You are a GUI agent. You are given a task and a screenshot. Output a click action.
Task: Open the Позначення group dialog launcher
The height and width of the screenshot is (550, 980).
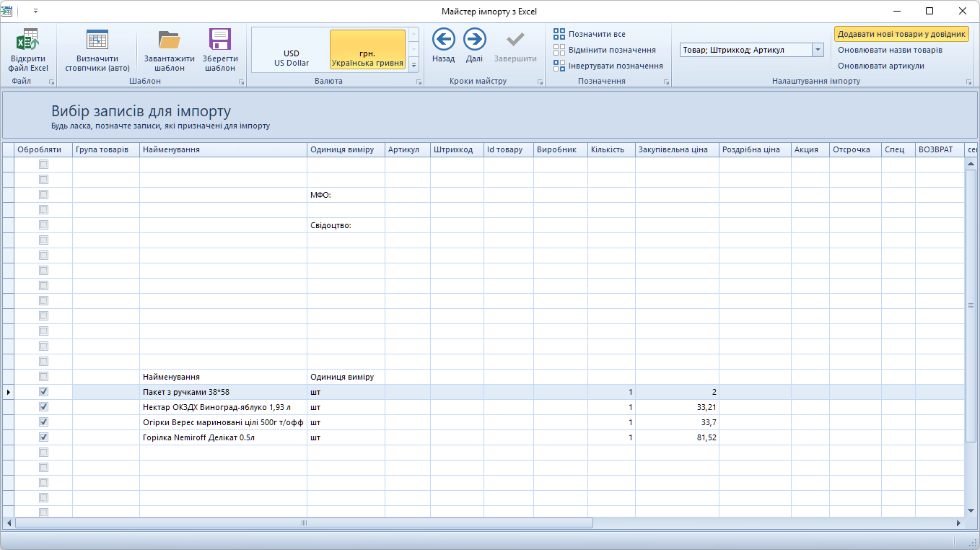click(667, 82)
